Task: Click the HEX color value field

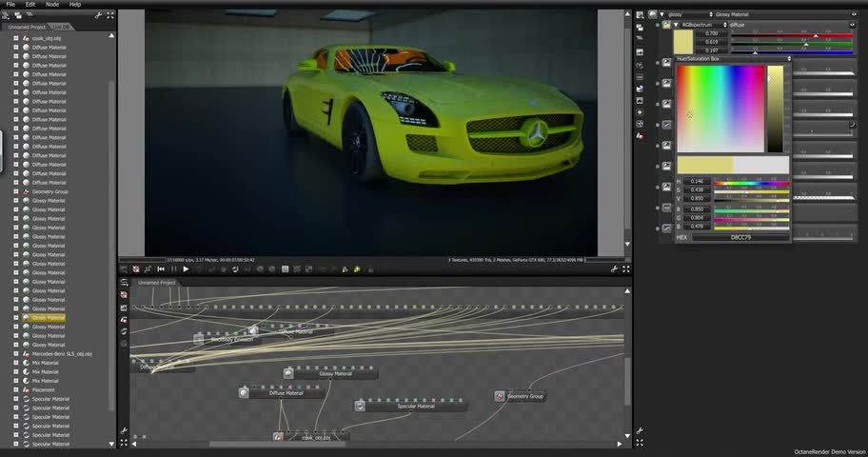Action: click(740, 237)
